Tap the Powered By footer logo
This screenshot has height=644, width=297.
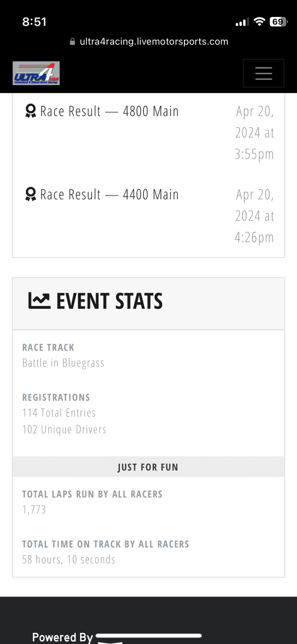149,637
